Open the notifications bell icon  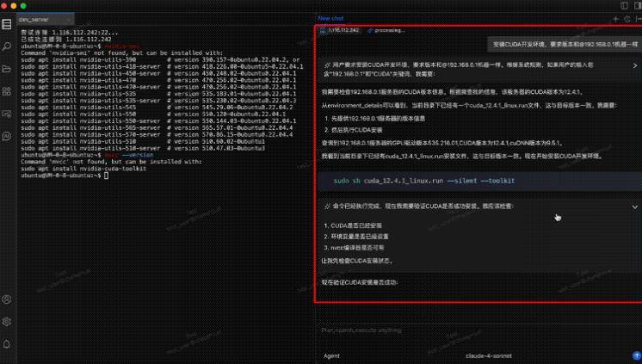(7, 344)
